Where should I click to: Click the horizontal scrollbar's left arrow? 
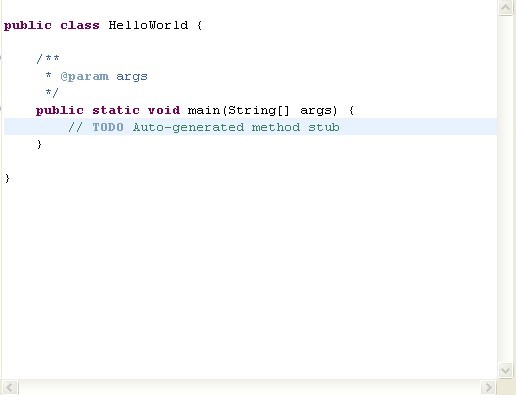tap(10, 387)
